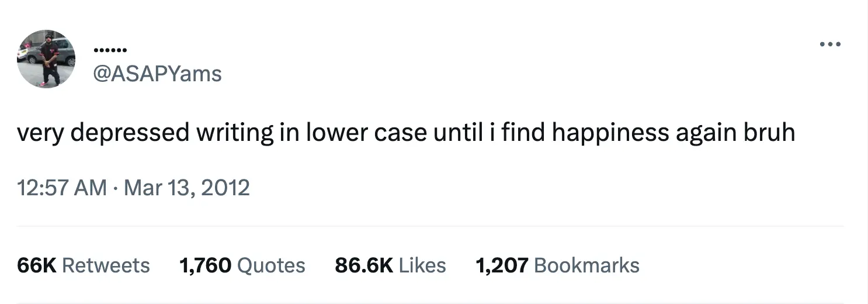Click the bold 86.6K like count
The height and width of the screenshot is (304, 868).
coord(363,265)
